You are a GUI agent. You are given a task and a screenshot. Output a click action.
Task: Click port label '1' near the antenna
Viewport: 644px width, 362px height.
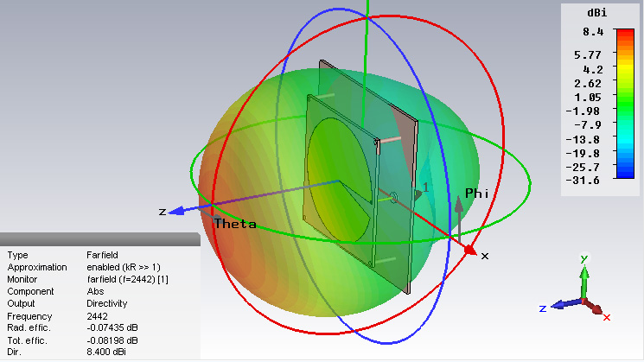(425, 187)
